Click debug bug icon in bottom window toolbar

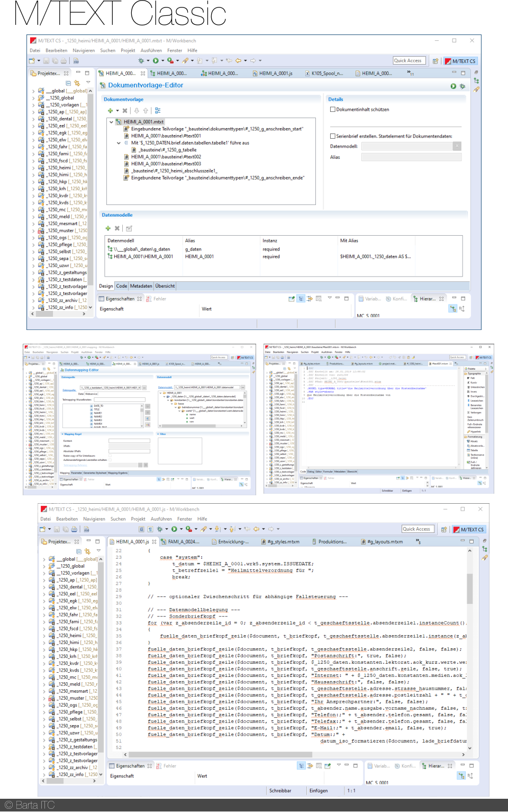(159, 529)
